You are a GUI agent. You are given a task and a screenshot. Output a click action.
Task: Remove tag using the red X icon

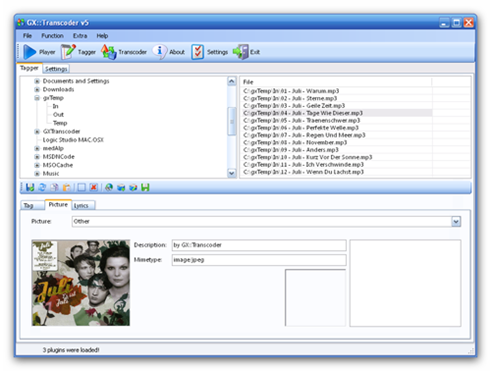click(94, 187)
